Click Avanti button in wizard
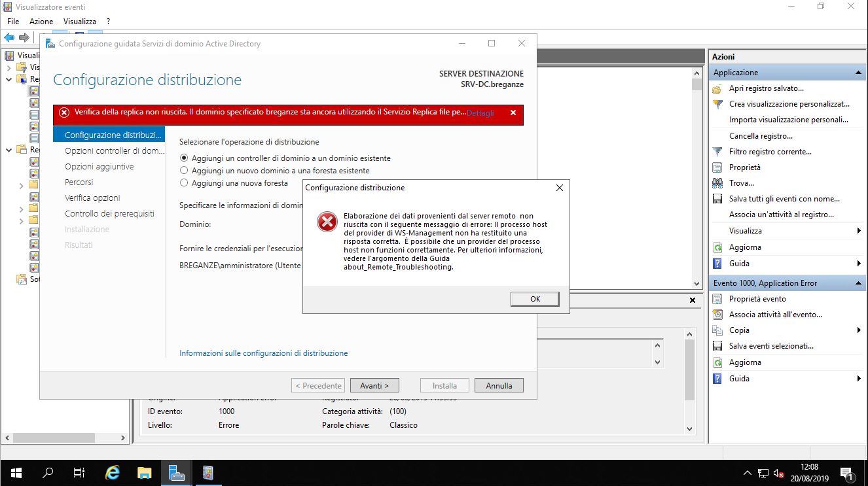The width and height of the screenshot is (868, 486). 374,385
